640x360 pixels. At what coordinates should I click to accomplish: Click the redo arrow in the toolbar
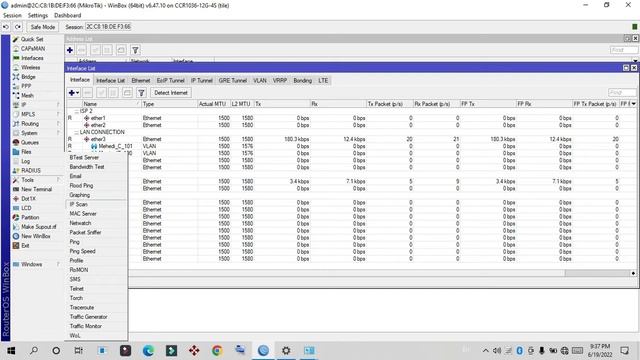[x=18, y=27]
